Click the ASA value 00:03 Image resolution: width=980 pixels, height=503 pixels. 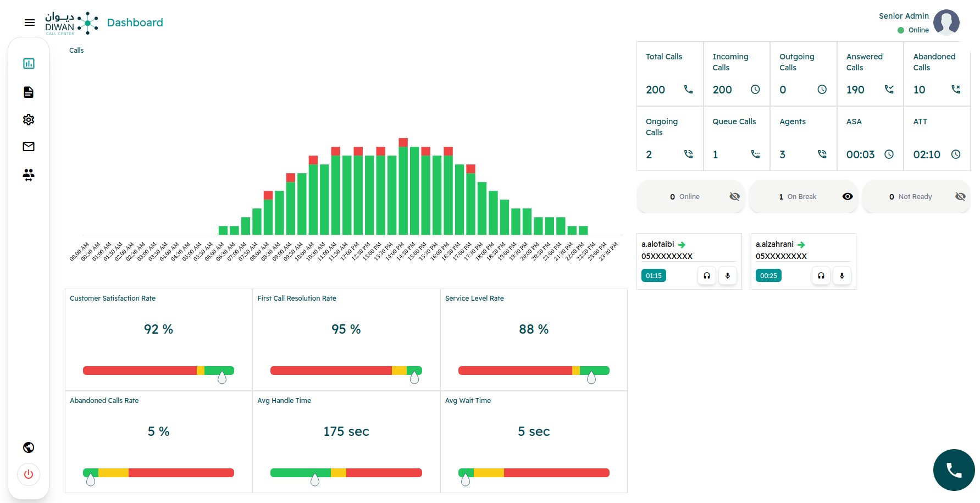[860, 154]
